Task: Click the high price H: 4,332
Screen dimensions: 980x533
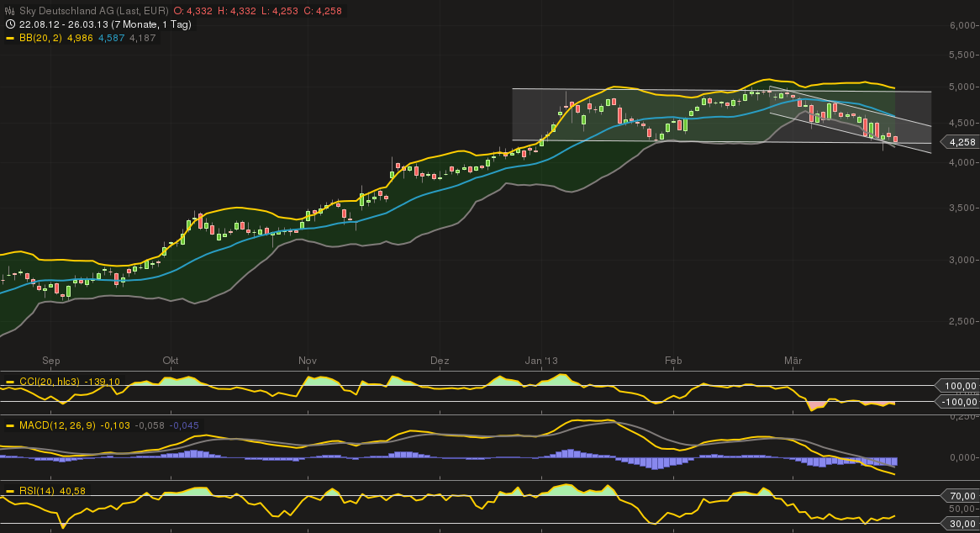Action: (x=235, y=11)
